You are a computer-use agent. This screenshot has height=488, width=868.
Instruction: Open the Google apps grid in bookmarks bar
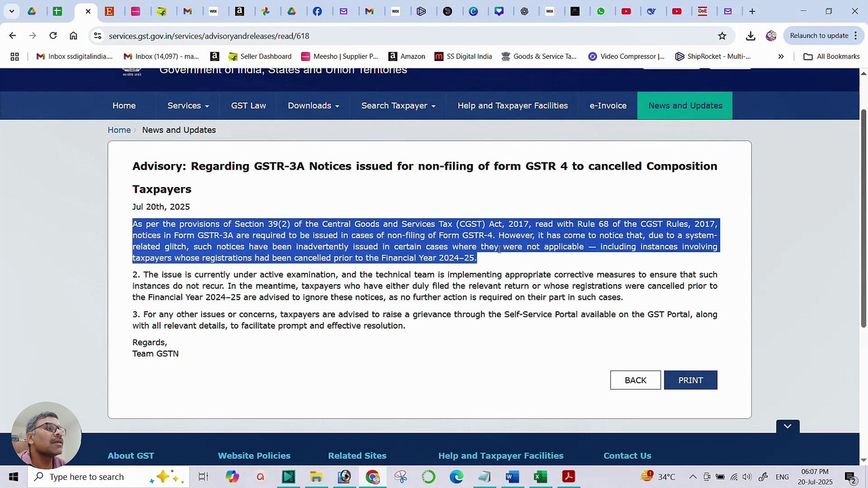point(14,56)
